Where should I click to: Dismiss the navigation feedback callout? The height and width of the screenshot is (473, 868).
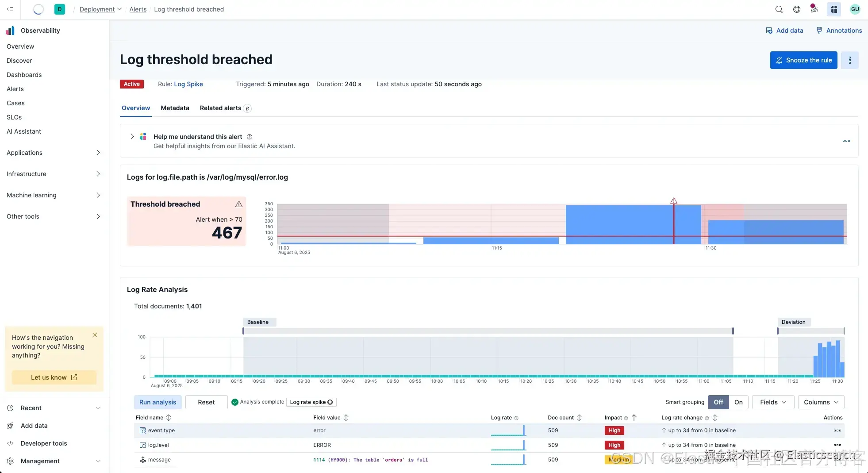point(95,335)
